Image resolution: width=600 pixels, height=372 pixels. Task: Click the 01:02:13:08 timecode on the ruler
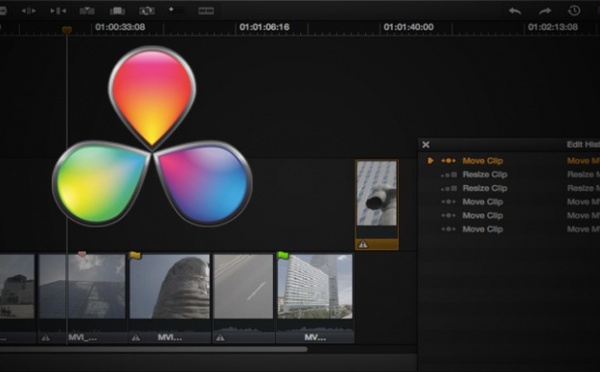tap(553, 27)
